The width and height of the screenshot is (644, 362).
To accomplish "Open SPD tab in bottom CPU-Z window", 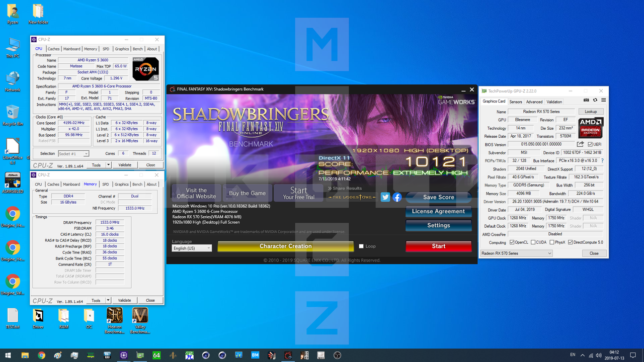I will pos(106,184).
